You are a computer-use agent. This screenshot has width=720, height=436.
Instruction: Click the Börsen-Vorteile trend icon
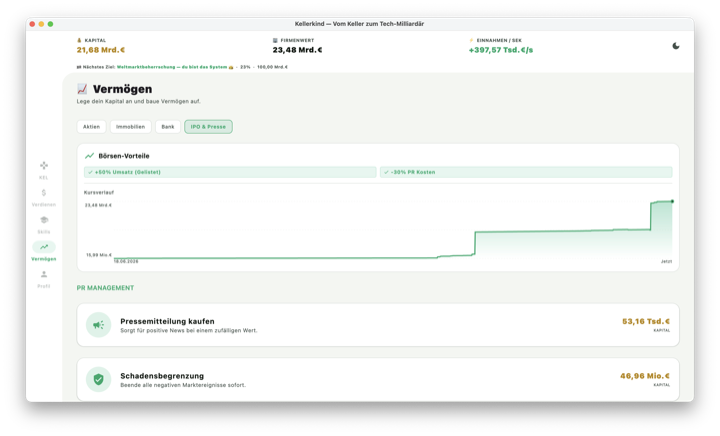tap(89, 156)
